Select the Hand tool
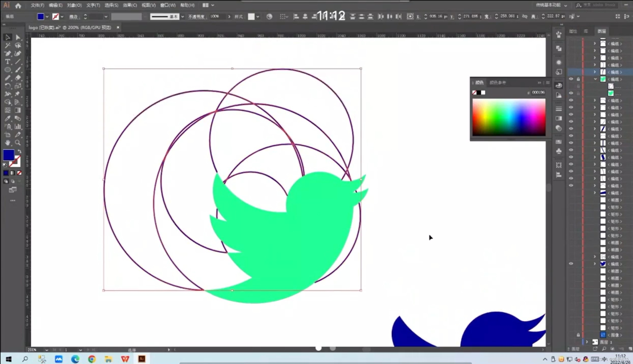This screenshot has height=364, width=633. 8,143
